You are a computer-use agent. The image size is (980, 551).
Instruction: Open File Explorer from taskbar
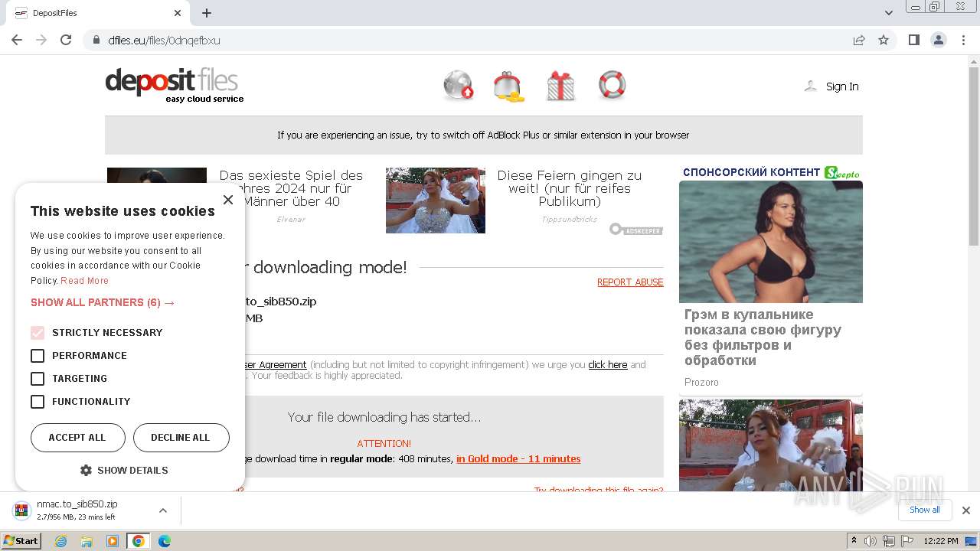87,541
